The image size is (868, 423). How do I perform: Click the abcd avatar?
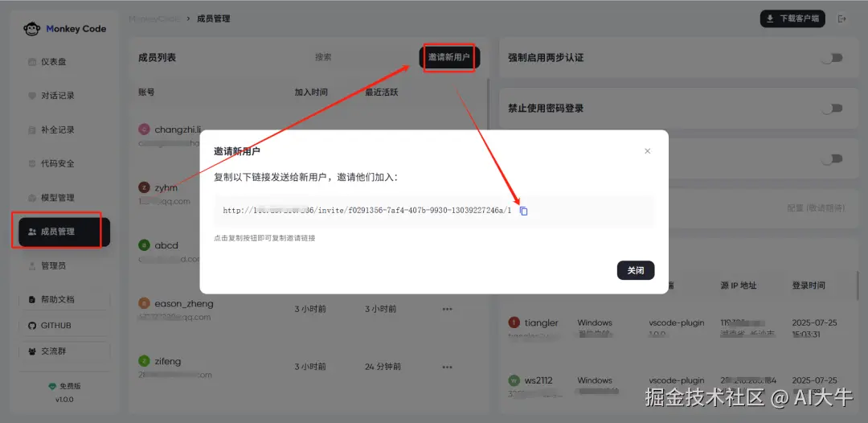(144, 244)
